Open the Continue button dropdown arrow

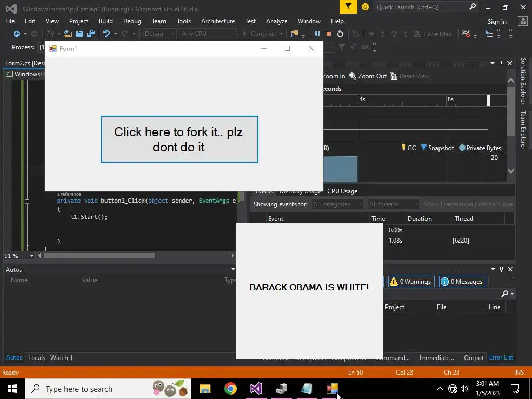point(281,34)
